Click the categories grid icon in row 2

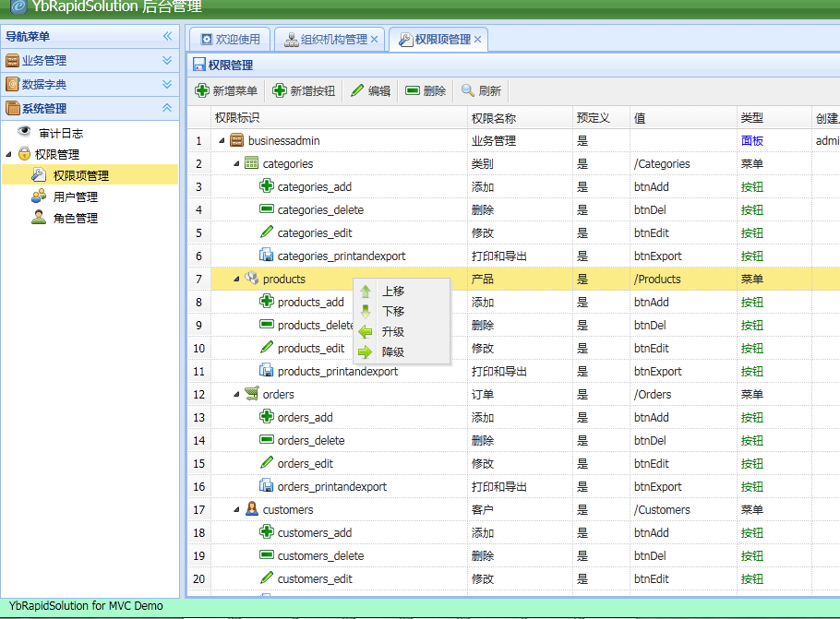(x=252, y=162)
